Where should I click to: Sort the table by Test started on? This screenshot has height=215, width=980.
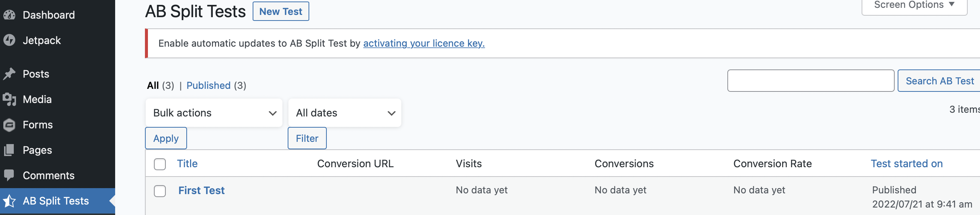coord(907,163)
